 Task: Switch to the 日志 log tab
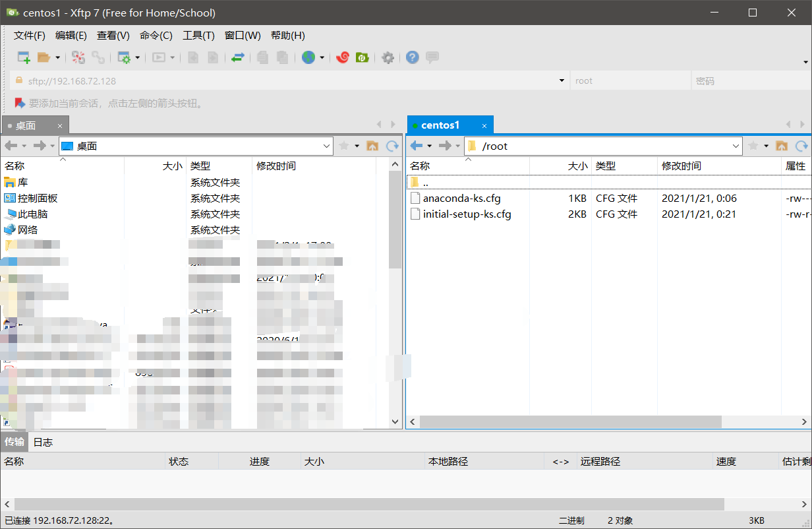click(43, 442)
